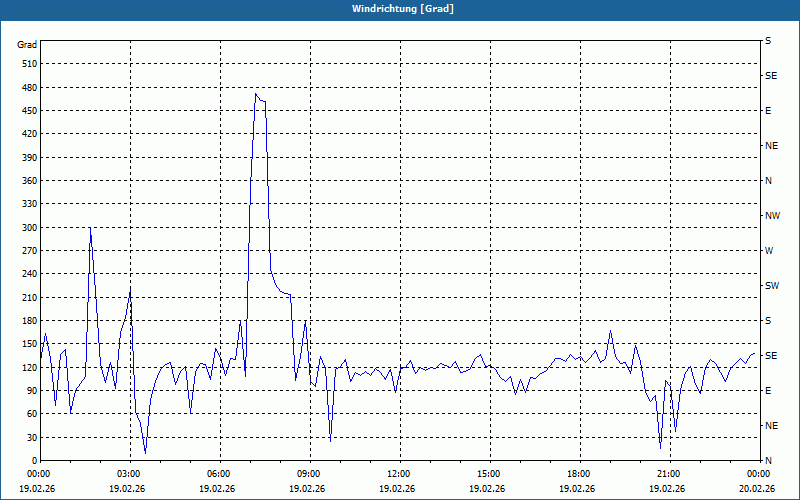Click the 09:00 time axis label
Screen dimensions: 800x500
(310, 473)
